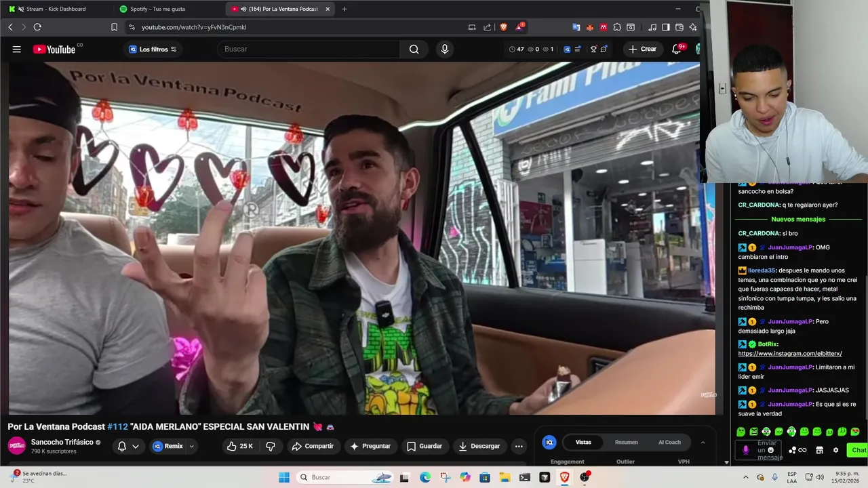The height and width of the screenshot is (488, 868).
Task: Bookmark this page in address bar
Action: tap(114, 27)
